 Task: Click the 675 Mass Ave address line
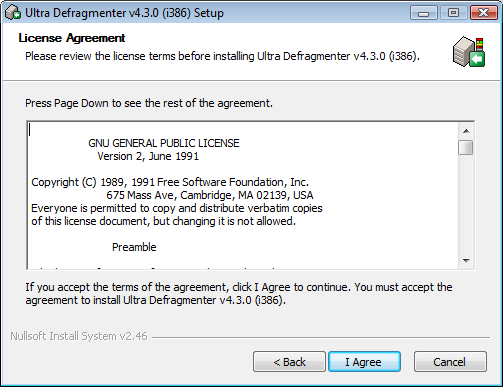(210, 195)
